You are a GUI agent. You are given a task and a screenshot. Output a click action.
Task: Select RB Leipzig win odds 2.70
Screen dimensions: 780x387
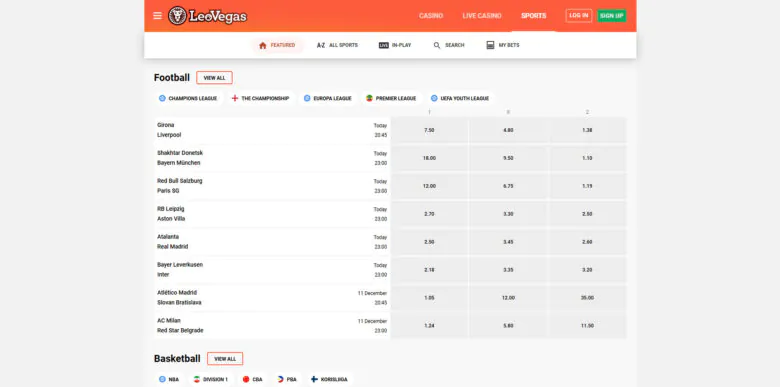pyautogui.click(x=429, y=214)
